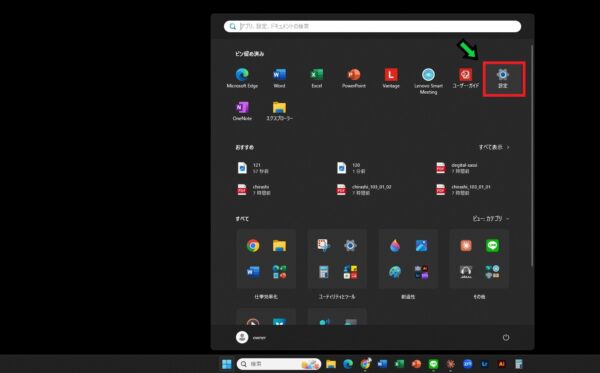Click Chrome in the 仕事効率化 category
The image size is (600, 373).
(253, 246)
